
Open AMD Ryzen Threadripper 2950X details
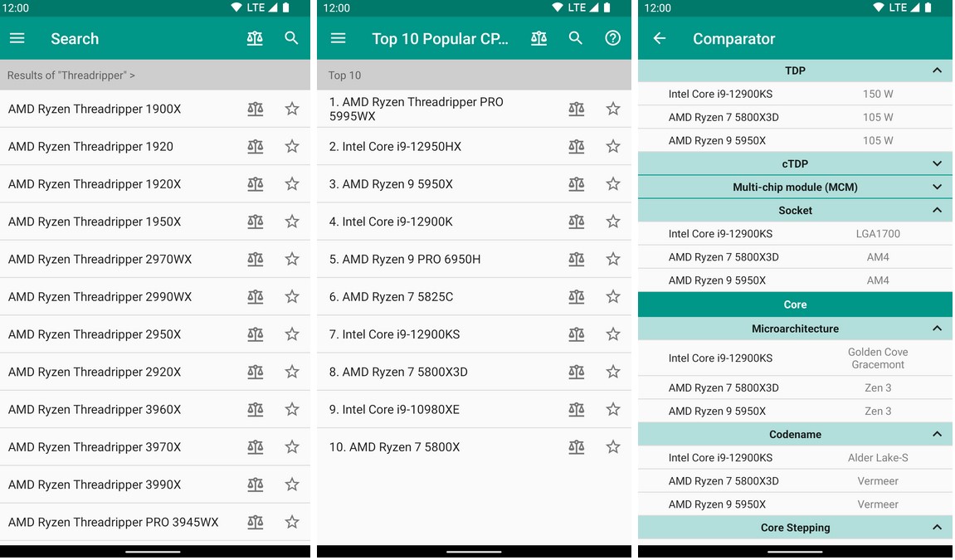click(x=95, y=334)
